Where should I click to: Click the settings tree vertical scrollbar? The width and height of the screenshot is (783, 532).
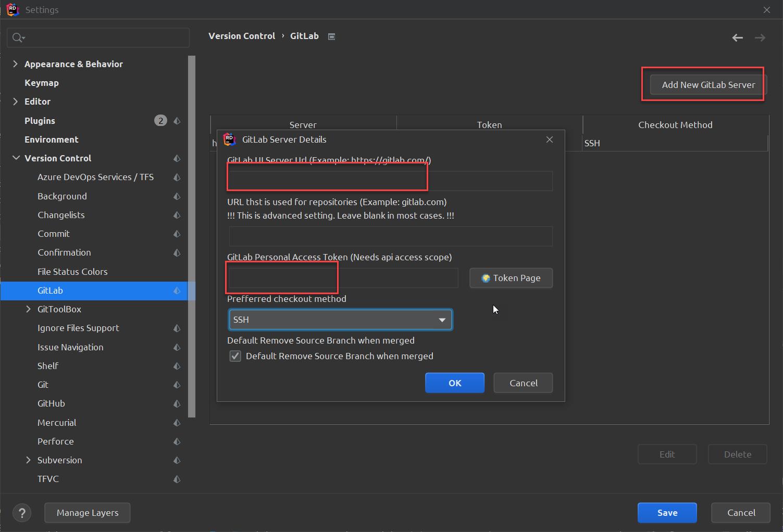tap(192, 237)
